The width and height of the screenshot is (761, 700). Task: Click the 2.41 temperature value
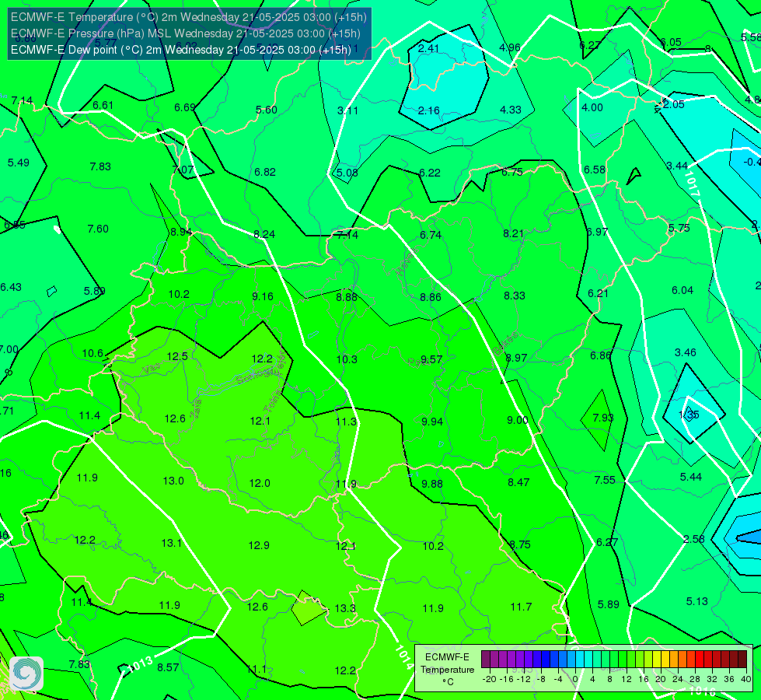(428, 48)
